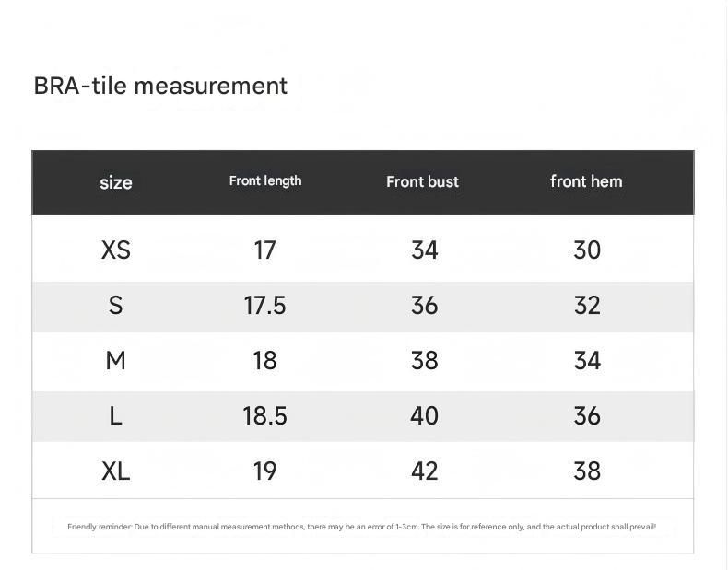728x570 pixels.
Task: Click the "size" column header
Action: pos(116,182)
